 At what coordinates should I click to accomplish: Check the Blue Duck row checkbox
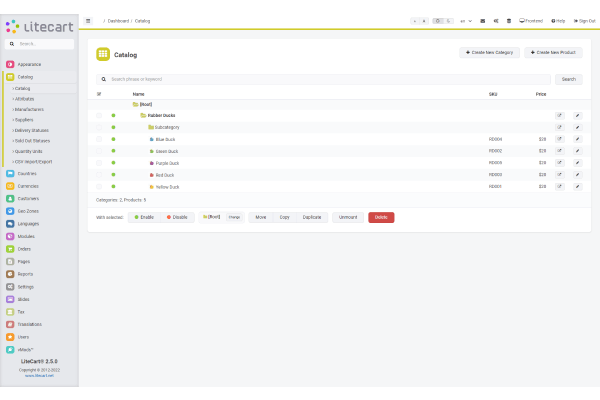point(99,139)
